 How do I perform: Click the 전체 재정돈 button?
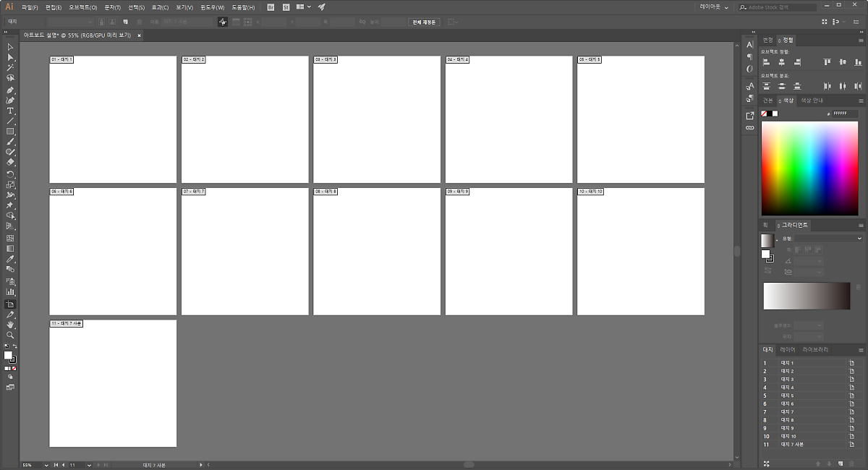[x=424, y=22]
